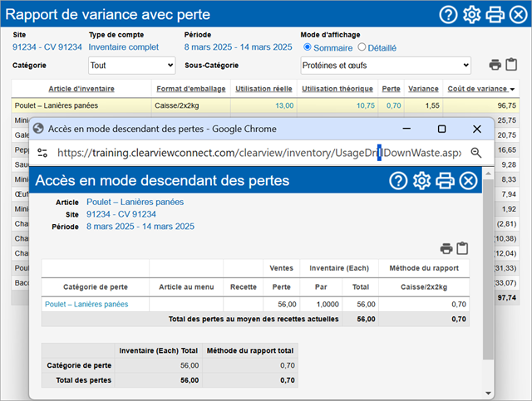This screenshot has height=401, width=532.
Task: Click the globe icon in Chrome title bar
Action: tap(38, 129)
